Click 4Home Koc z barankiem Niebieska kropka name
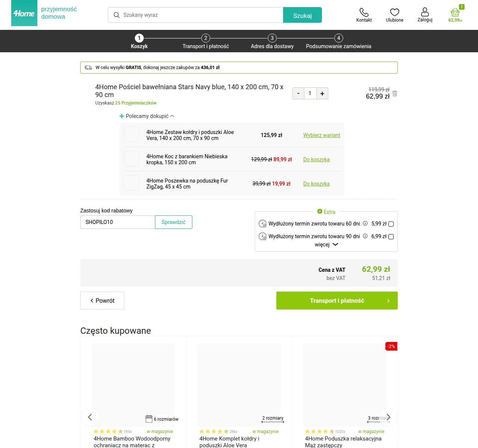Image resolution: width=478 pixels, height=448 pixels. [x=187, y=159]
